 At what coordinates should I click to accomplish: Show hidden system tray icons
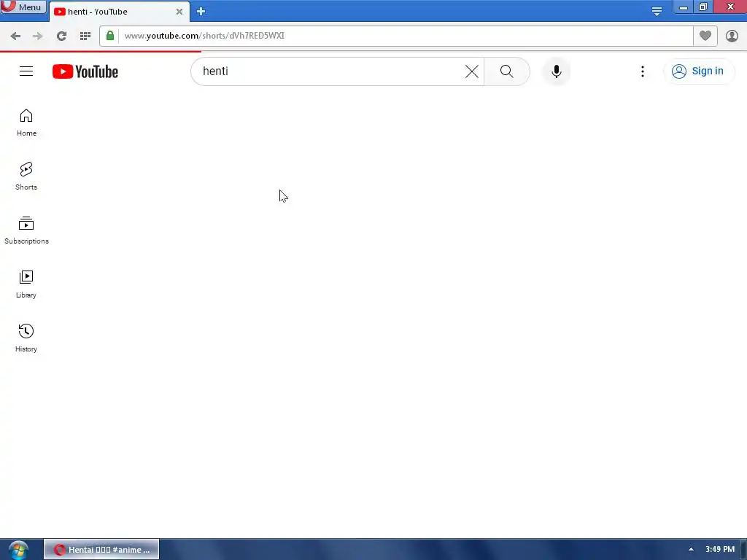(691, 550)
